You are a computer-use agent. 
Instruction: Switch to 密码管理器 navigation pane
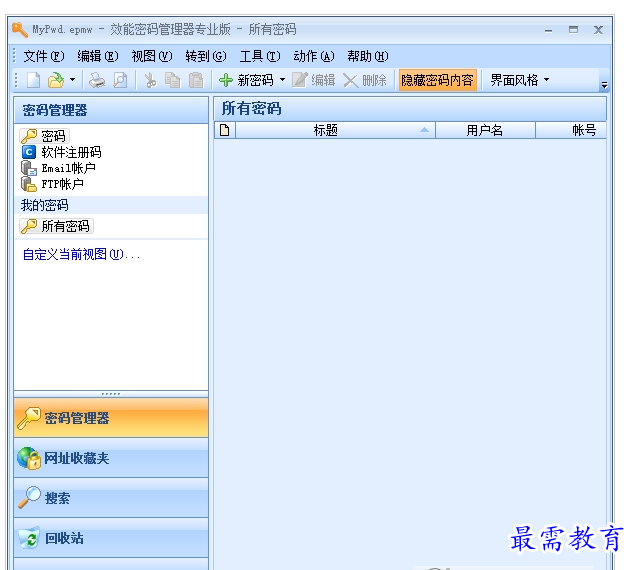click(x=111, y=418)
